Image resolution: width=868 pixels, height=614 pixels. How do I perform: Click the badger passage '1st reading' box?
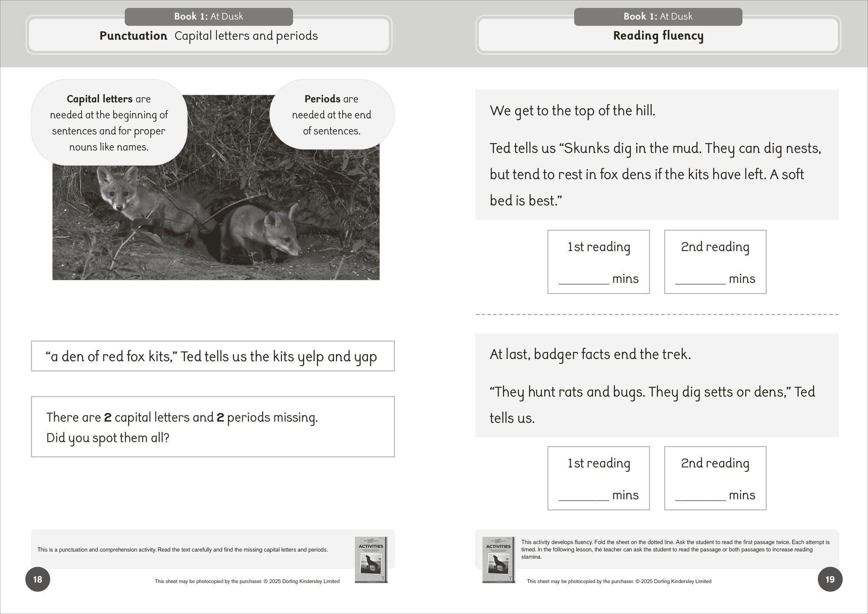coord(598,478)
